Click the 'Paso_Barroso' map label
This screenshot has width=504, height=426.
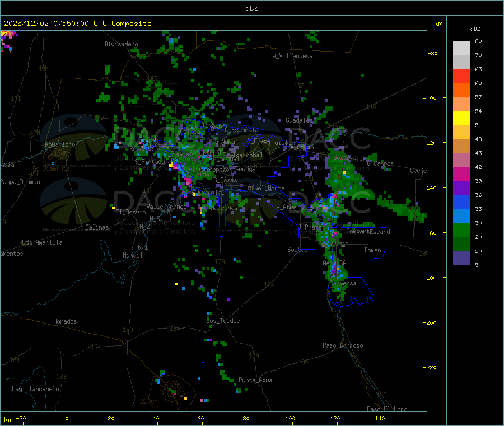343,345
